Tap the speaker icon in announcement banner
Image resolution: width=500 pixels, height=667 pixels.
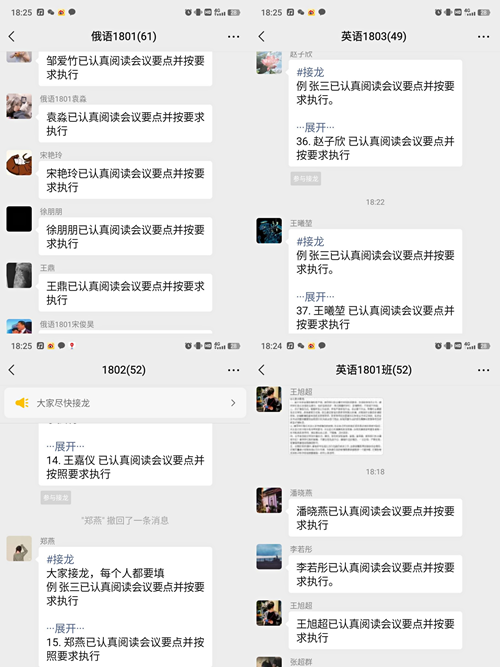22,403
